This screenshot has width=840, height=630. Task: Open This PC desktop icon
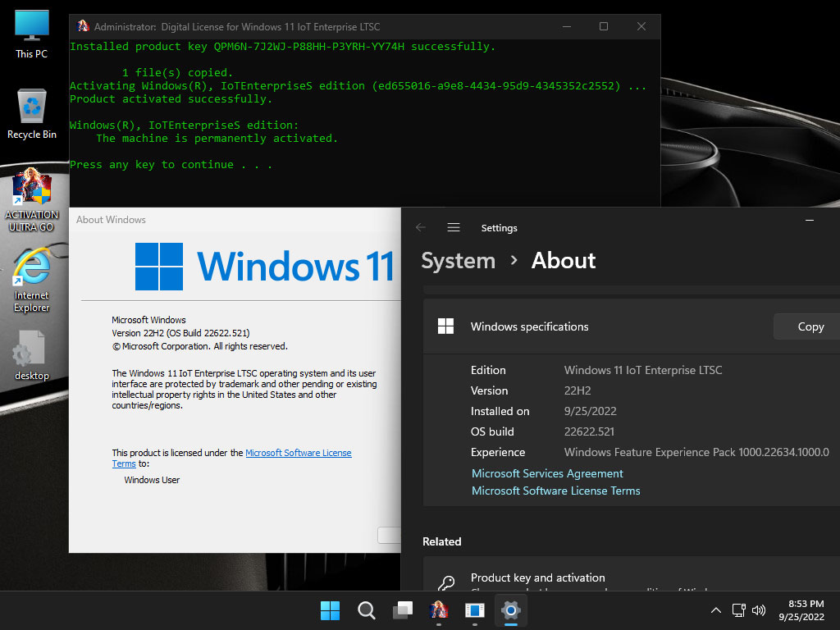coord(32,34)
